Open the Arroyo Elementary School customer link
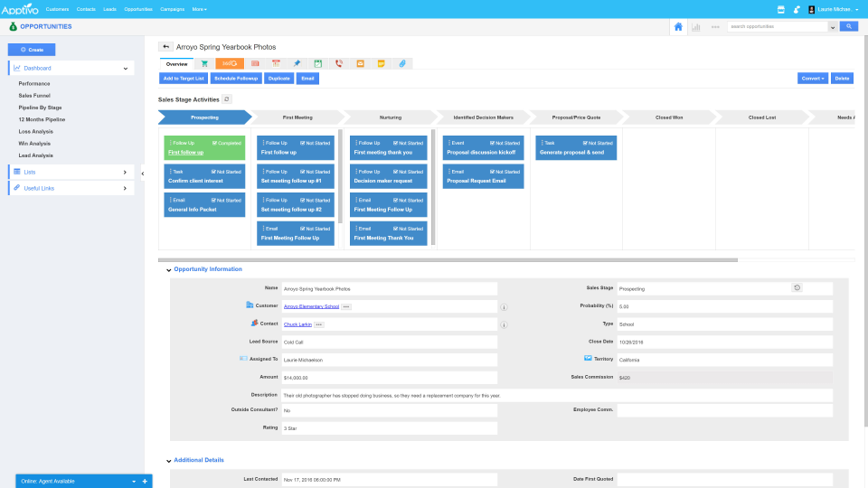868x488 pixels. [x=310, y=307]
